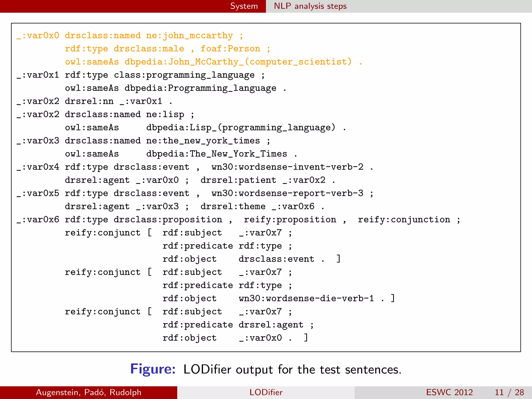The height and width of the screenshot is (399, 532).
Task: Open the NLP analysis steps subsection
Action: (310, 6)
